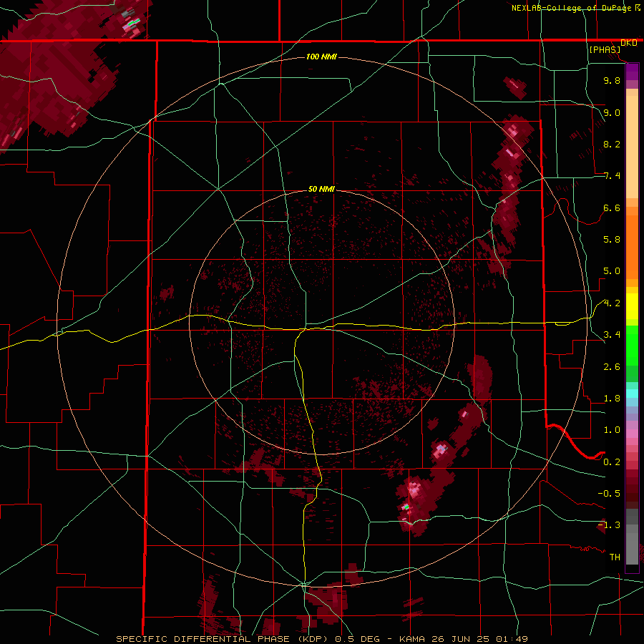Pick the yellow segment of the color bar
Viewport: 644px width, 644px height.
coord(632,306)
